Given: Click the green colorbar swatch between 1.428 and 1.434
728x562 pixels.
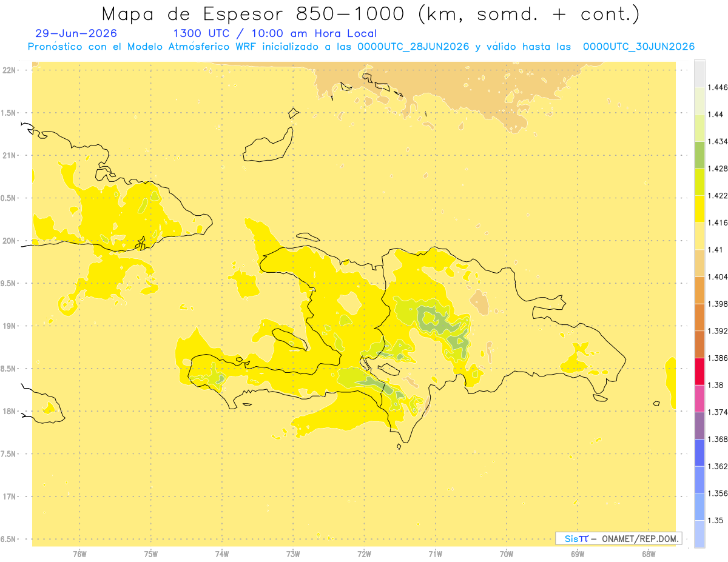Looking at the screenshot, I should pyautogui.click(x=699, y=155).
